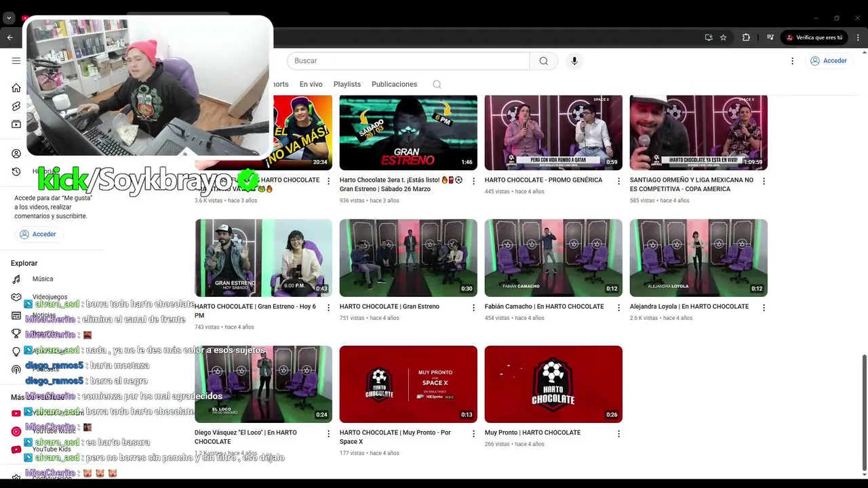The height and width of the screenshot is (488, 868).
Task: Click the "936 vistas • hace 3 años" text
Action: pyautogui.click(x=370, y=201)
